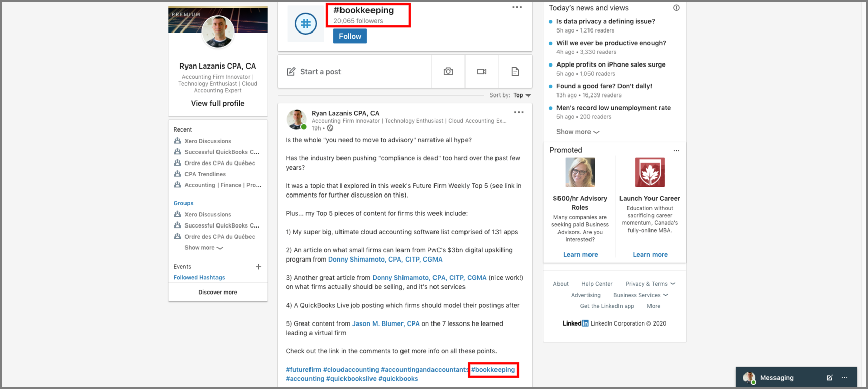Screen dimensions: 868x389
Task: Click the 20,065 followers count
Action: tap(358, 21)
